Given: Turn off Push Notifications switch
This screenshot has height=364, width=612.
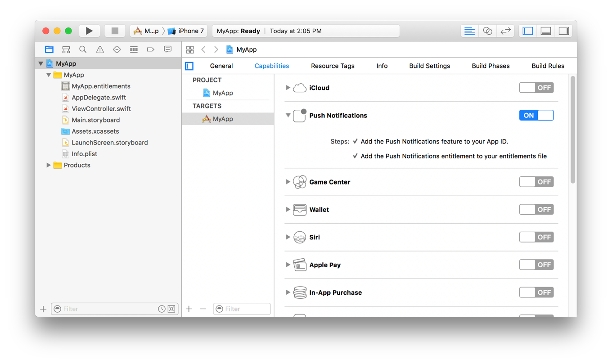Looking at the screenshot, I should coord(536,116).
